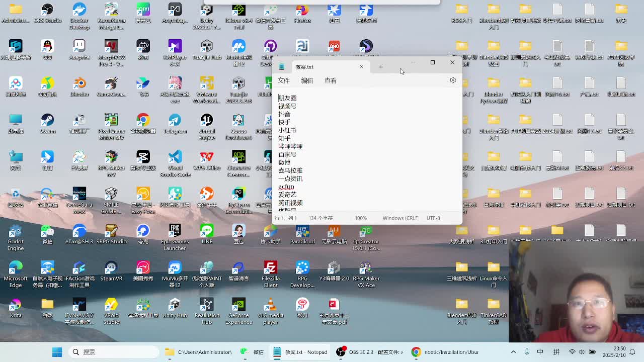Click the UTF-8 encoding status entry

(433, 218)
